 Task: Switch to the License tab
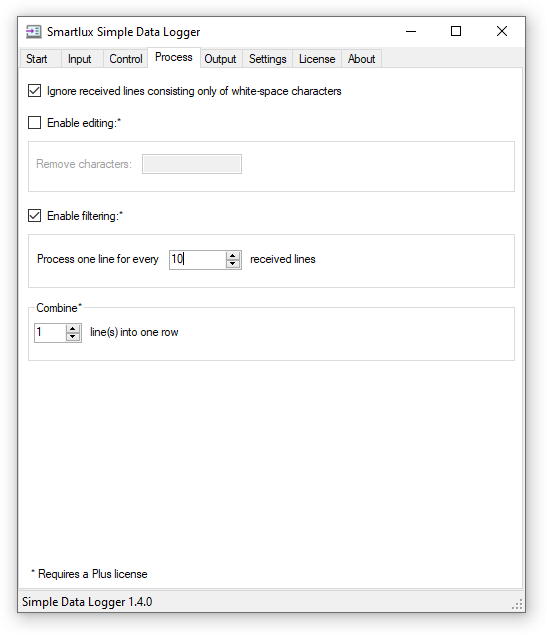(317, 59)
